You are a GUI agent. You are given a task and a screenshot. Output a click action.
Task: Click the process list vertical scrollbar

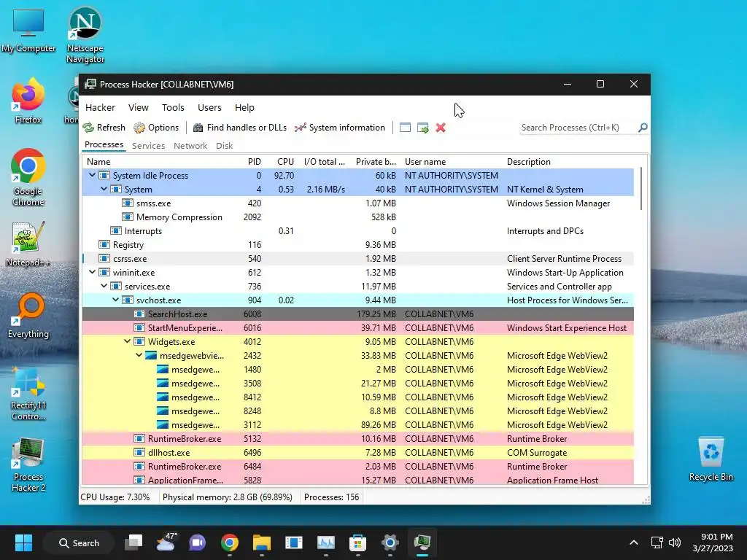(x=641, y=189)
